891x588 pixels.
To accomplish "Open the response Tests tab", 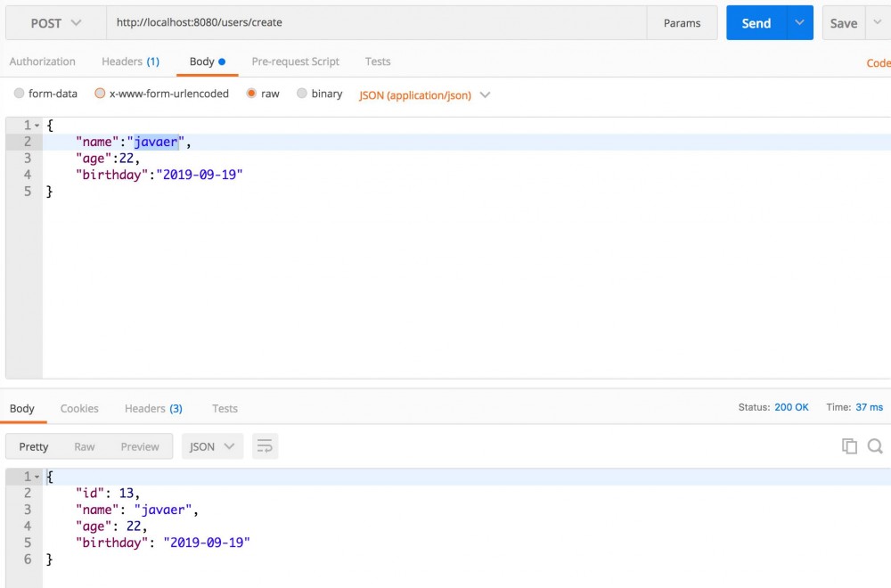I will coord(225,408).
